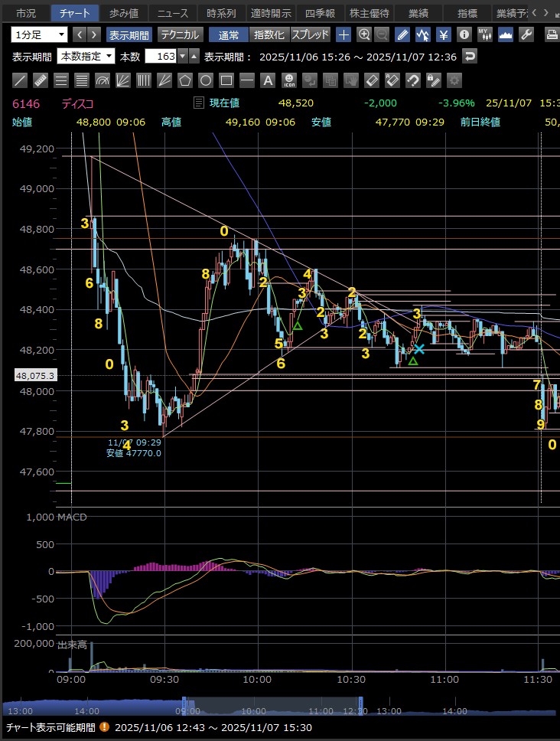Screen dimensions: 560x741
Task: Click the 表示期間 button
Action: tap(129, 34)
